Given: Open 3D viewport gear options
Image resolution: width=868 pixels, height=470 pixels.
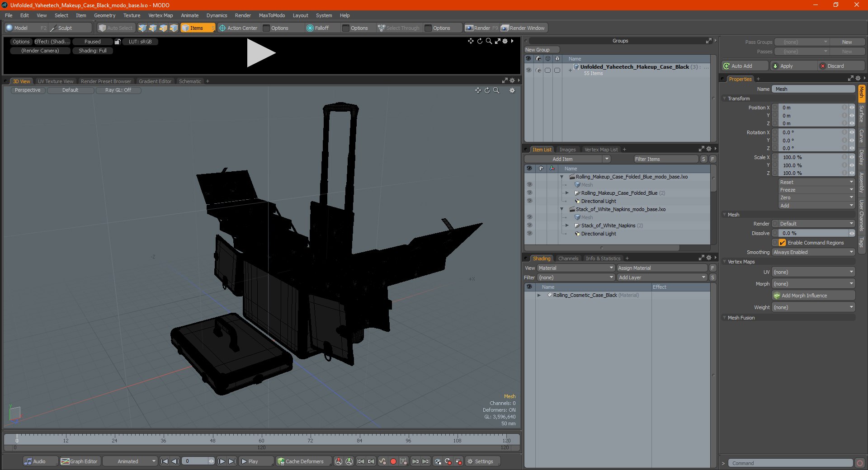Looking at the screenshot, I should point(512,90).
